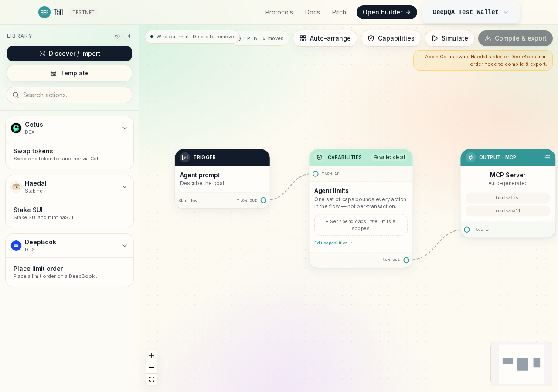Follow the Edit capabilities link

333,243
